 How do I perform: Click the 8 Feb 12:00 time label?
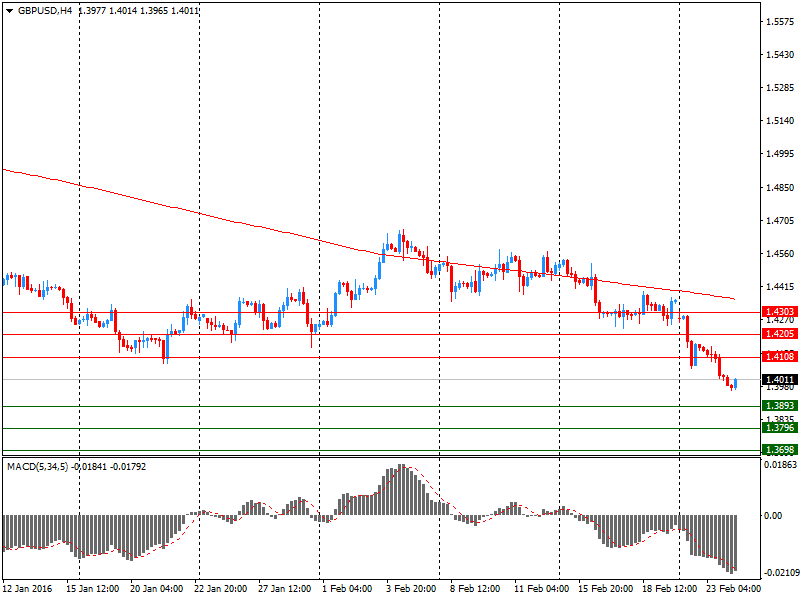point(475,588)
